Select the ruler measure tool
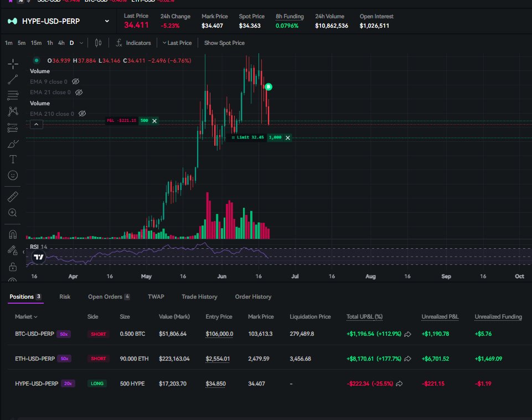The image size is (532, 420). click(13, 197)
